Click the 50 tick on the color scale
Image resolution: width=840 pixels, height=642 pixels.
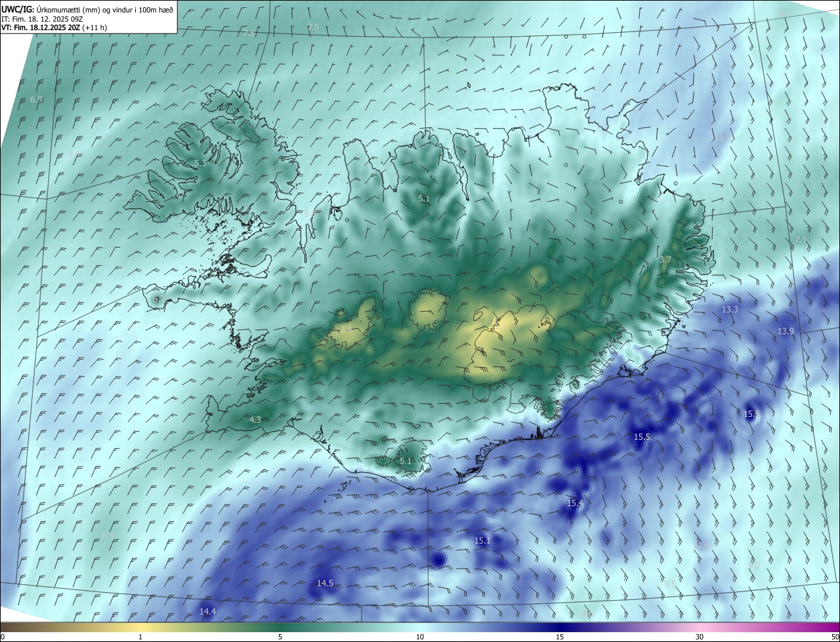835,637
